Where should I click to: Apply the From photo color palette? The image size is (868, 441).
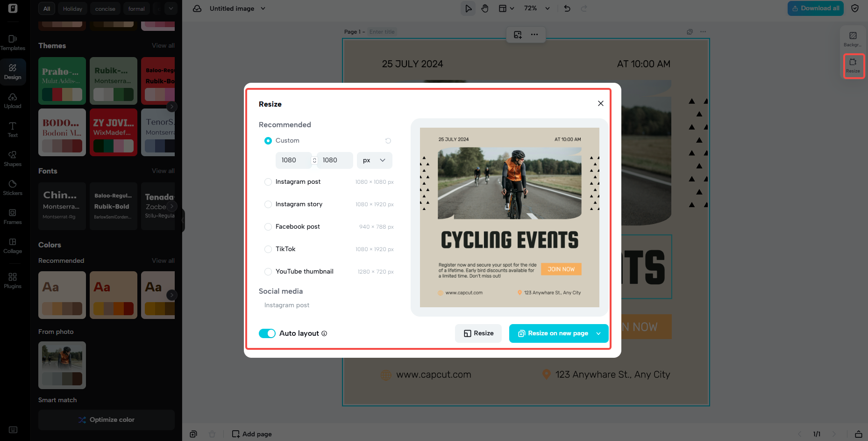62,365
